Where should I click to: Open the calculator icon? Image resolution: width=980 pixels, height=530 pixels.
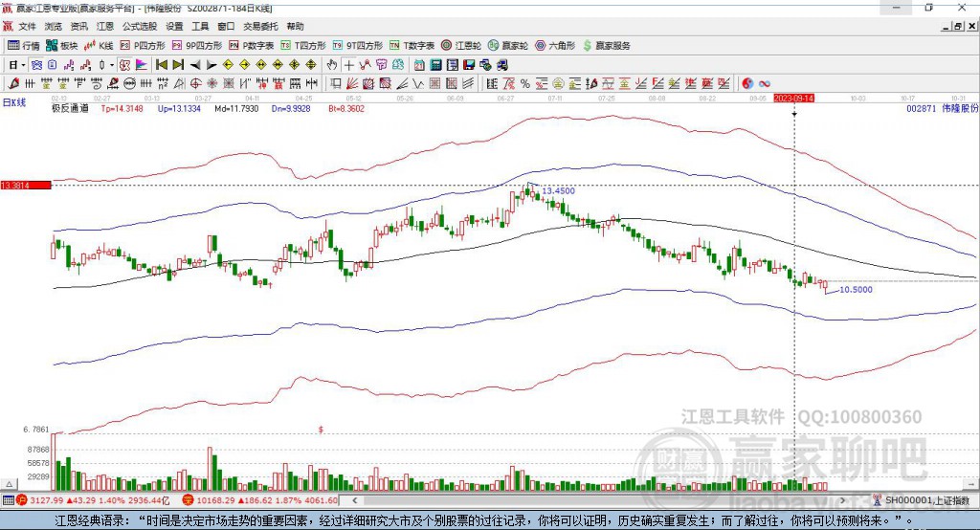coord(435,65)
